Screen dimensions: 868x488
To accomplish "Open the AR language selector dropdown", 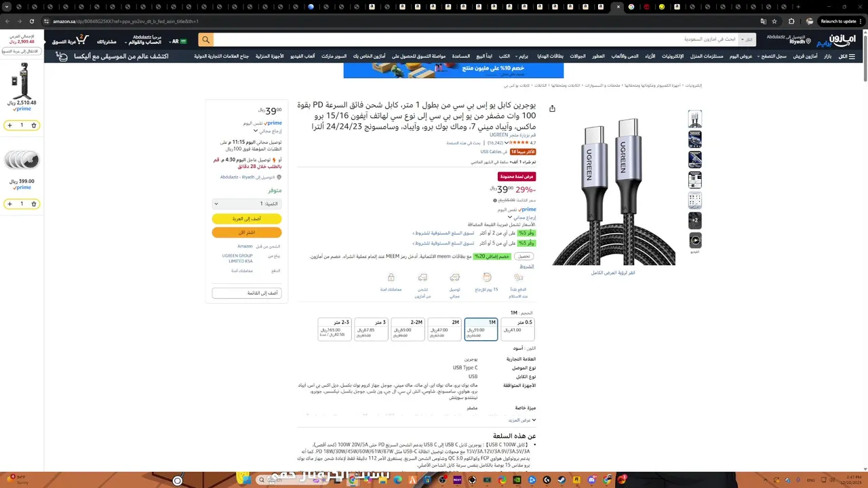I will (179, 41).
